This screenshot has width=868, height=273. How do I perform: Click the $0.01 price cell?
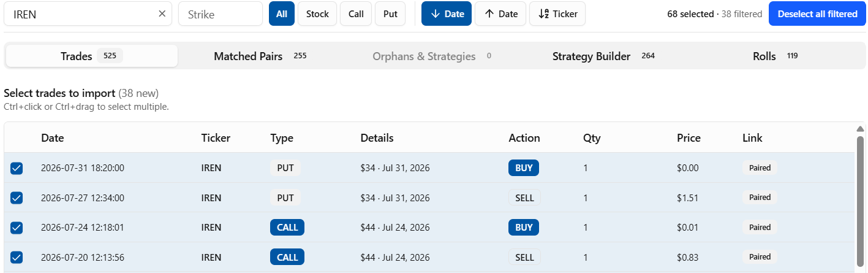tap(688, 227)
